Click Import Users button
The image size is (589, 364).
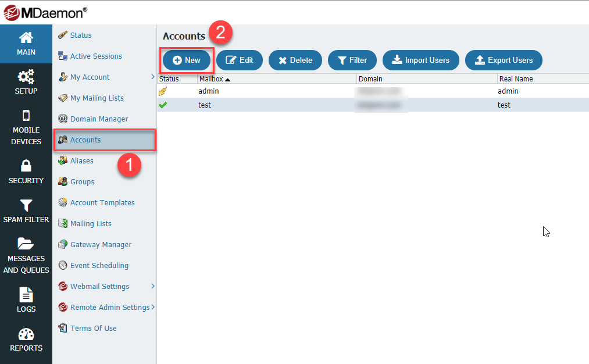tap(421, 60)
